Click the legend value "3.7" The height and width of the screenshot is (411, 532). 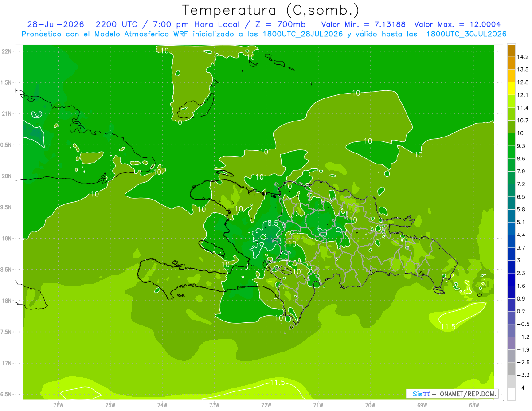click(521, 247)
